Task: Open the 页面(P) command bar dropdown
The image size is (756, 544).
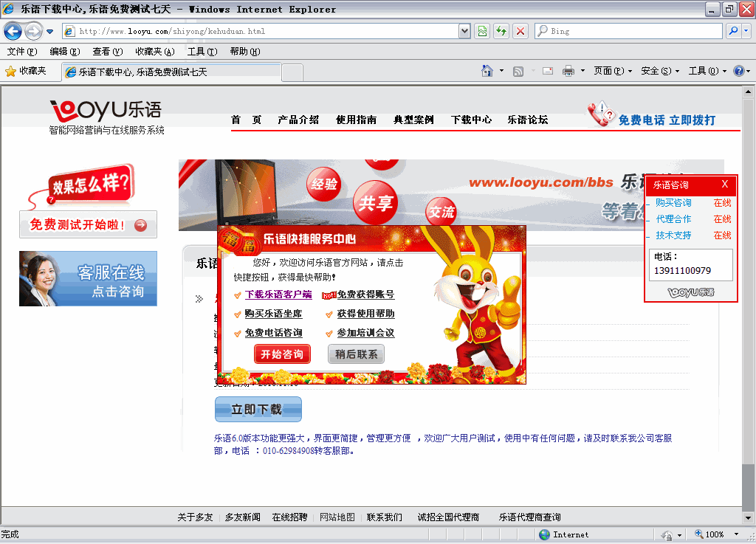Action: pyautogui.click(x=613, y=72)
